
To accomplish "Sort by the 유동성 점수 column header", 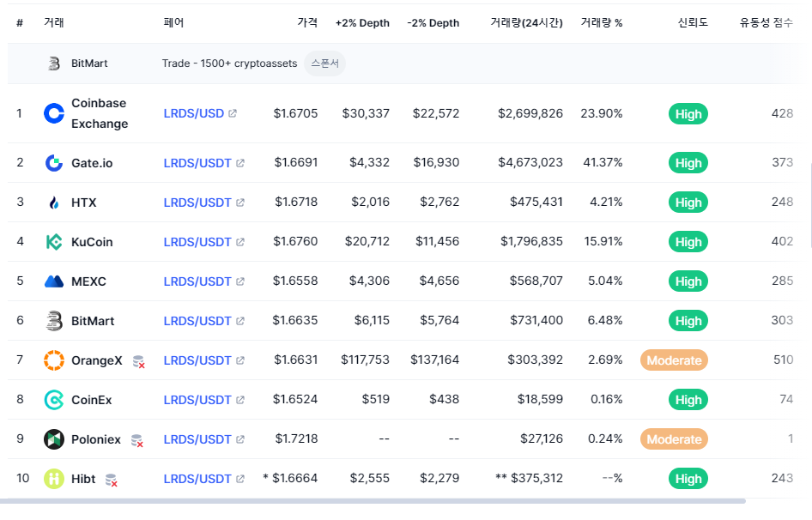I will (767, 22).
